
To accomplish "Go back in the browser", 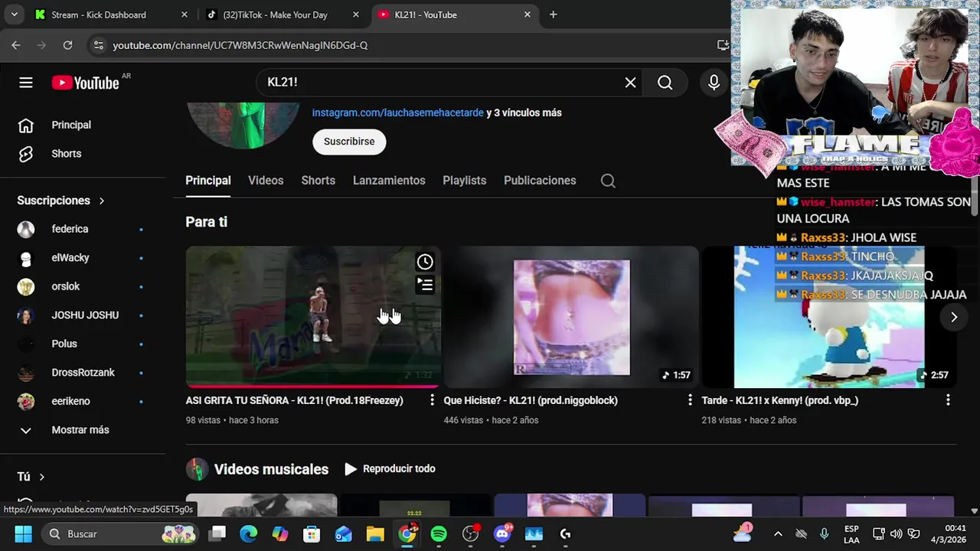I will tap(16, 45).
